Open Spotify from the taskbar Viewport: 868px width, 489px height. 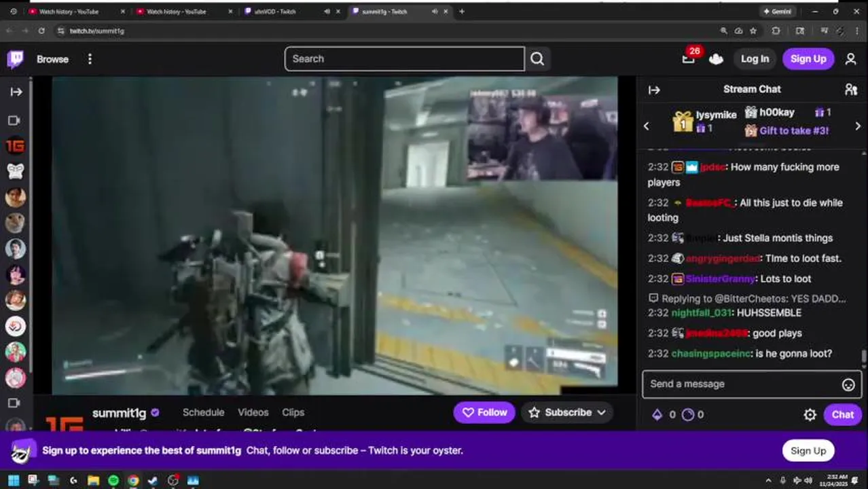[x=113, y=481]
